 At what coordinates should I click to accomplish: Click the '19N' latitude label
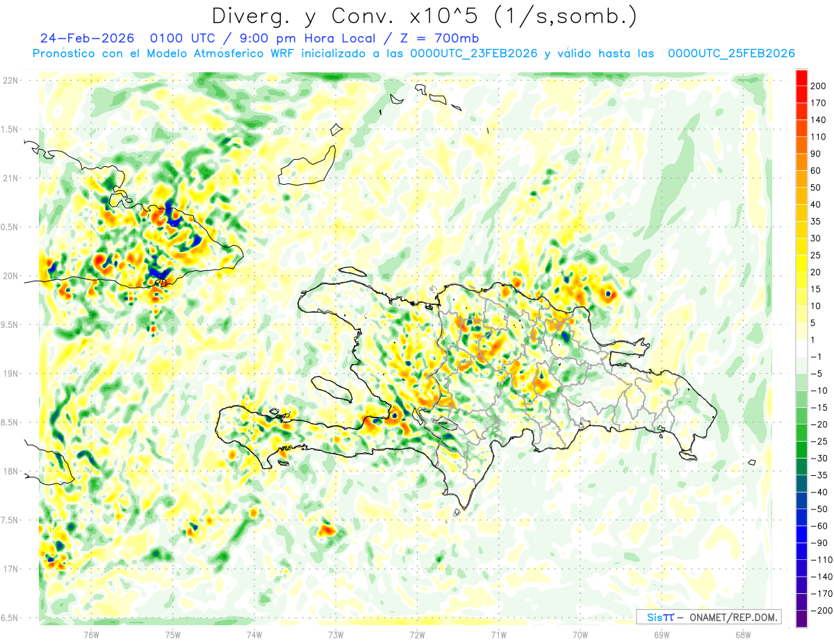pyautogui.click(x=10, y=374)
